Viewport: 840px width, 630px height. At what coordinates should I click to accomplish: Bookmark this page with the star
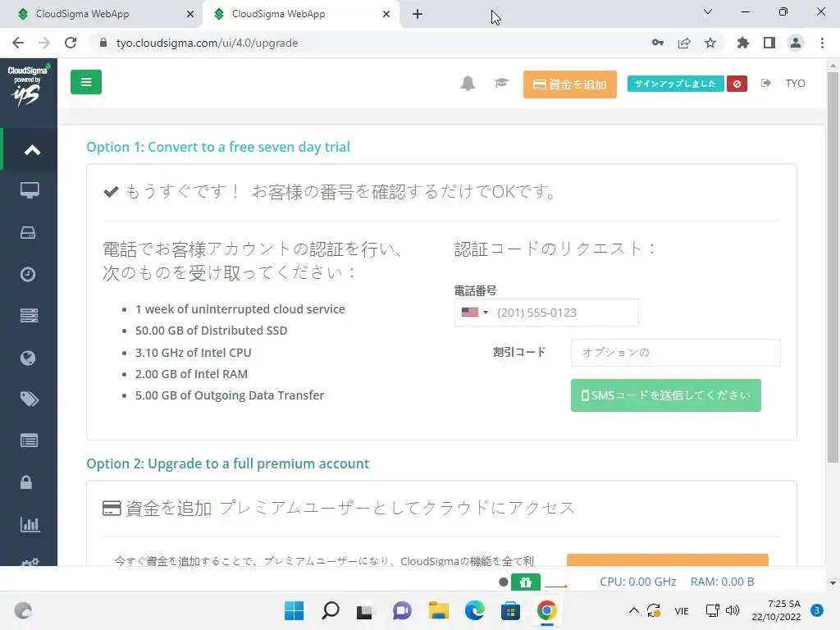710,43
